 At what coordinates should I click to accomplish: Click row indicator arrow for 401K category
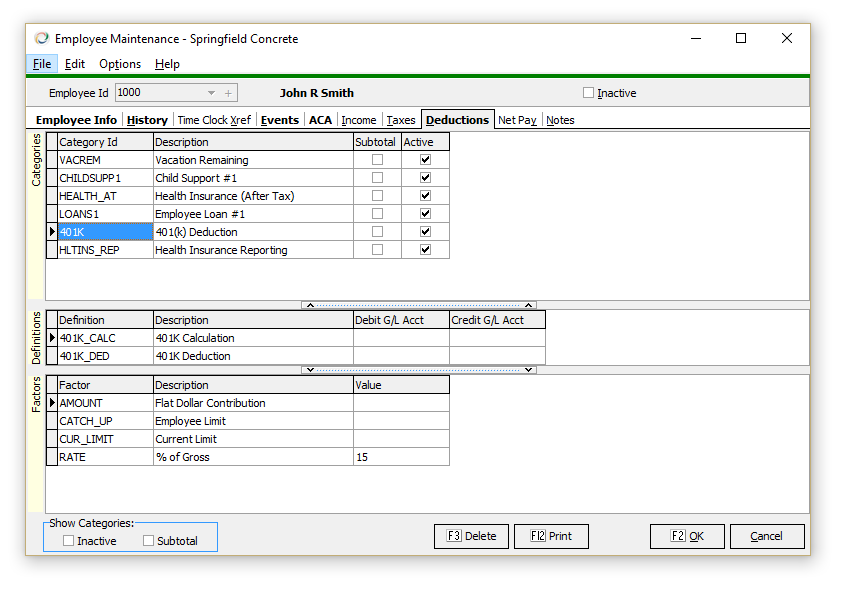click(52, 232)
